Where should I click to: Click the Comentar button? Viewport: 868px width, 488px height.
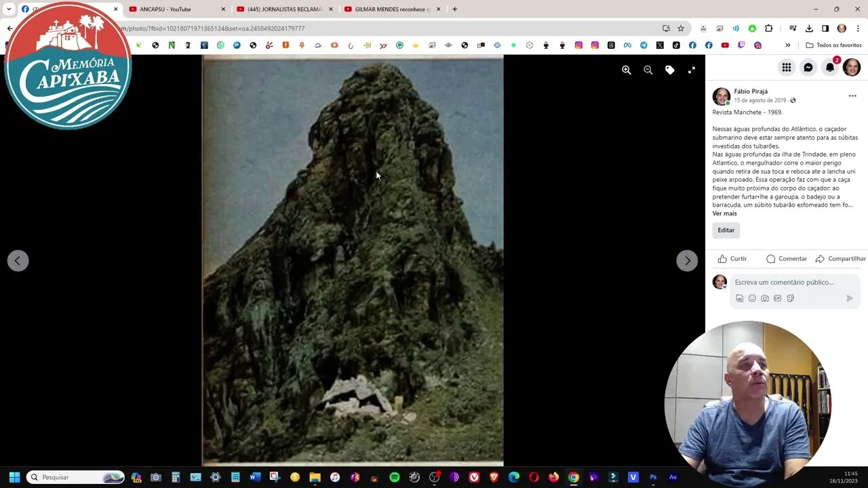point(787,259)
